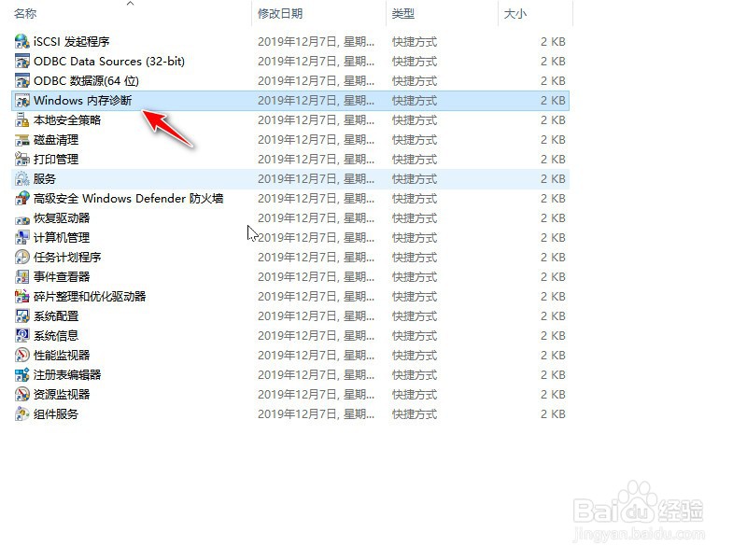The height and width of the screenshot is (560, 747).
Task: Open 性能监视器 shortcut icon
Action: pyautogui.click(x=21, y=355)
